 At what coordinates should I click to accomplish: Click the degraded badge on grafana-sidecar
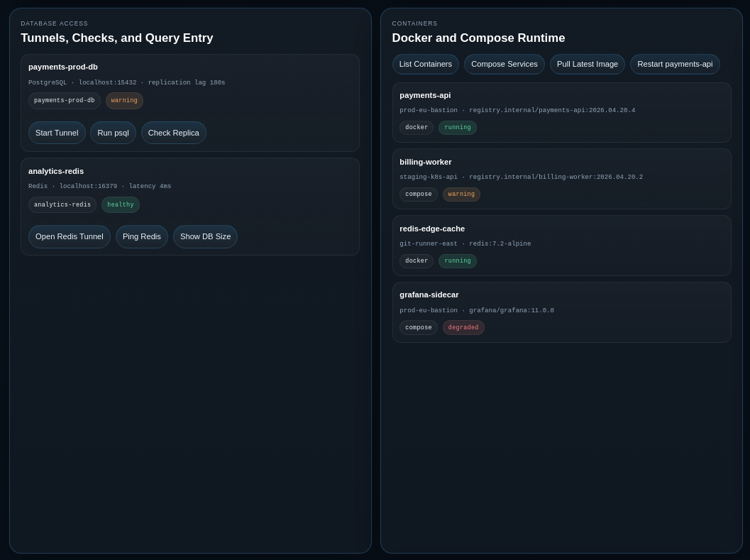click(463, 328)
